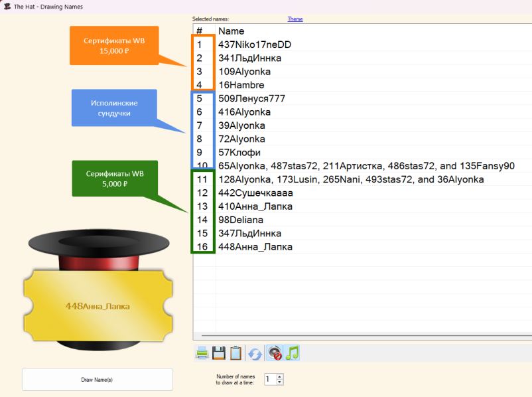
Task: Decrease number of names to draw
Action: coord(280,382)
